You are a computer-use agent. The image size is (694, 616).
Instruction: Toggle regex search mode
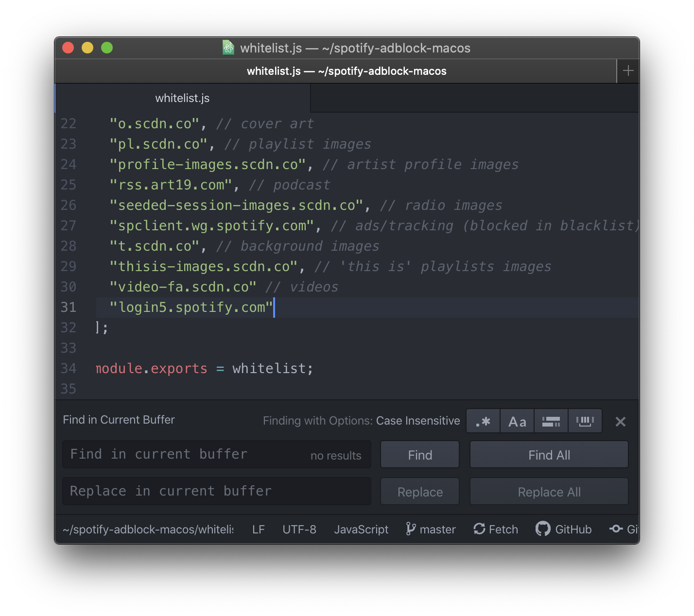[483, 421]
